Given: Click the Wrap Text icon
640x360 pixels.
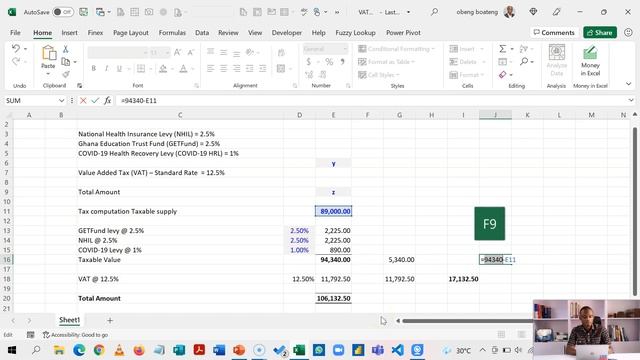Looking at the screenshot, I should click(281, 52).
